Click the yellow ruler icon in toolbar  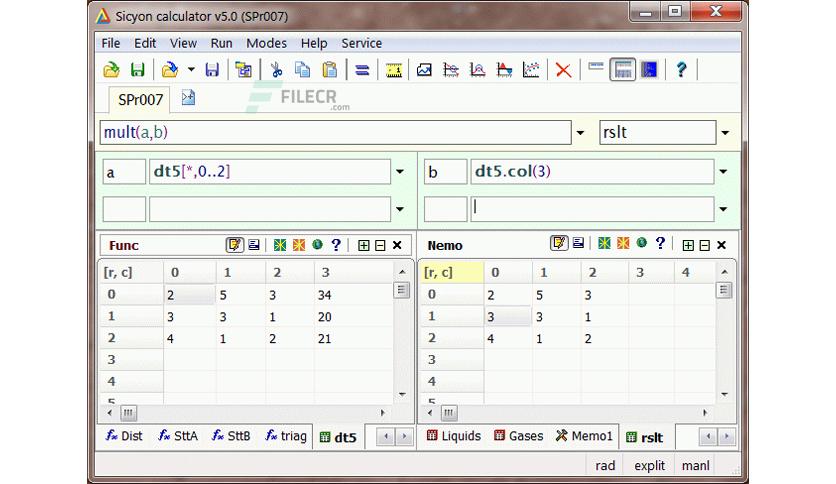tap(393, 70)
